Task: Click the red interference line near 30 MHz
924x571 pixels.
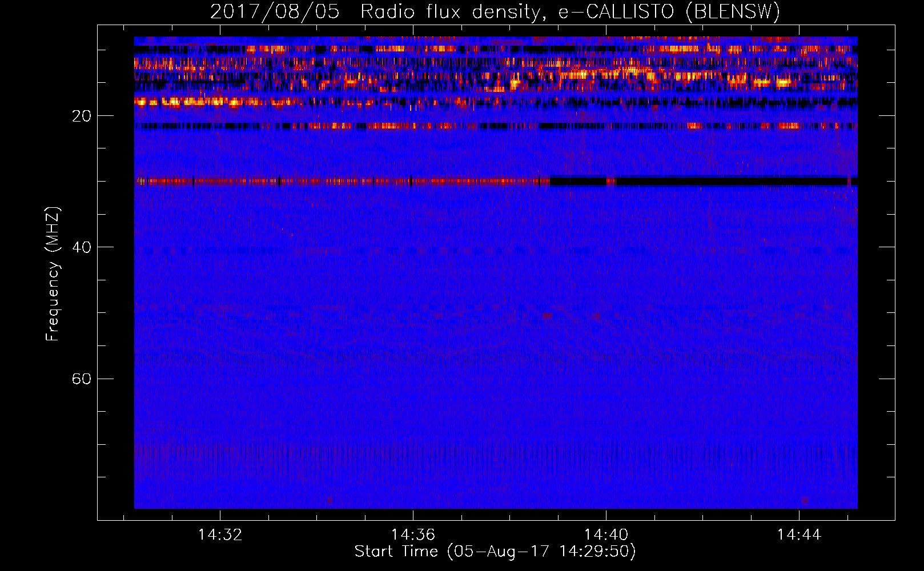Action: [342, 182]
